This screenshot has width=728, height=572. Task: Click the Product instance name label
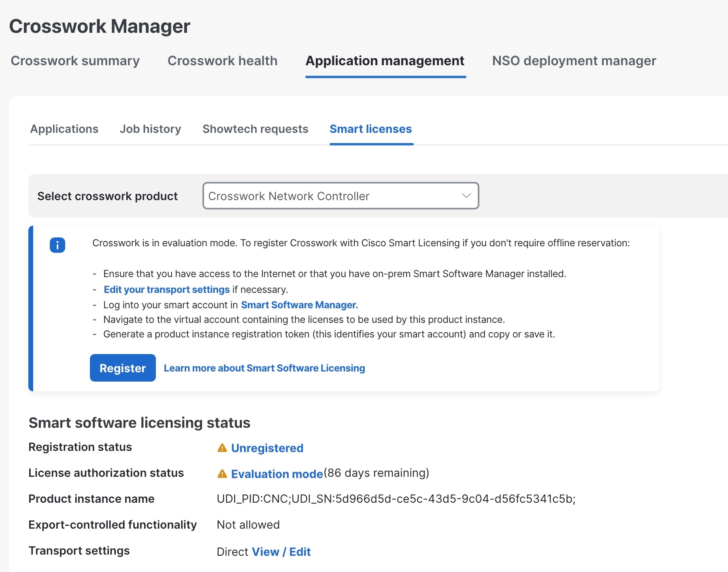click(x=92, y=499)
